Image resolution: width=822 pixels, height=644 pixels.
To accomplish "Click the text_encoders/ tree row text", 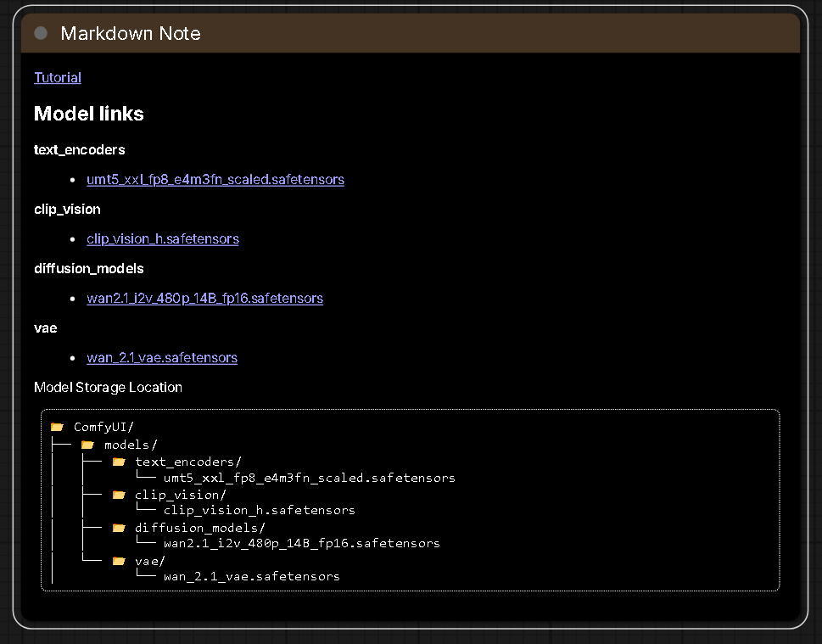I will 188,462.
